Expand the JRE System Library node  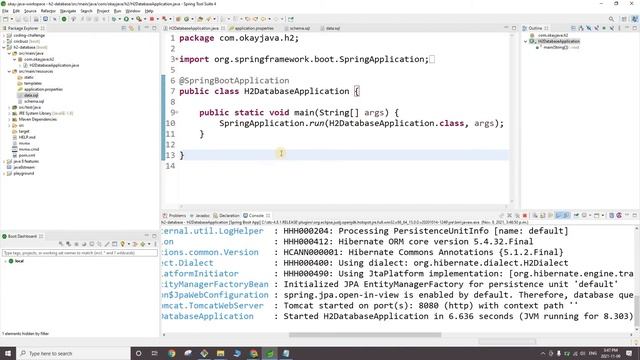[9, 113]
